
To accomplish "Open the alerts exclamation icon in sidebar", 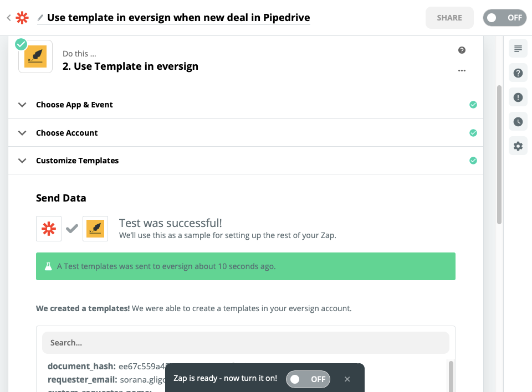I will (x=518, y=97).
